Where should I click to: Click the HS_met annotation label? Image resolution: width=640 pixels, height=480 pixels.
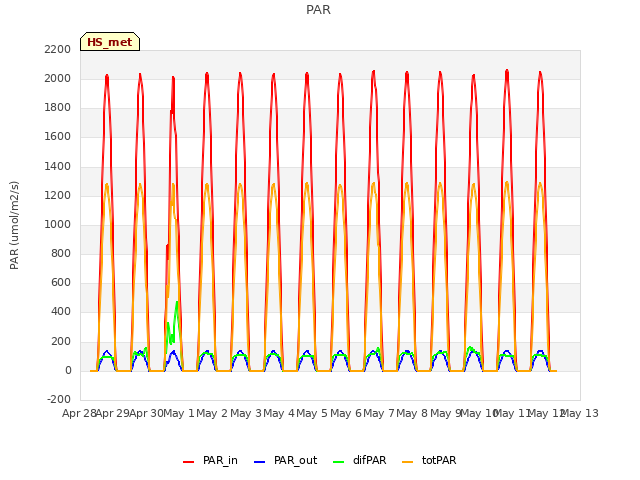[110, 42]
